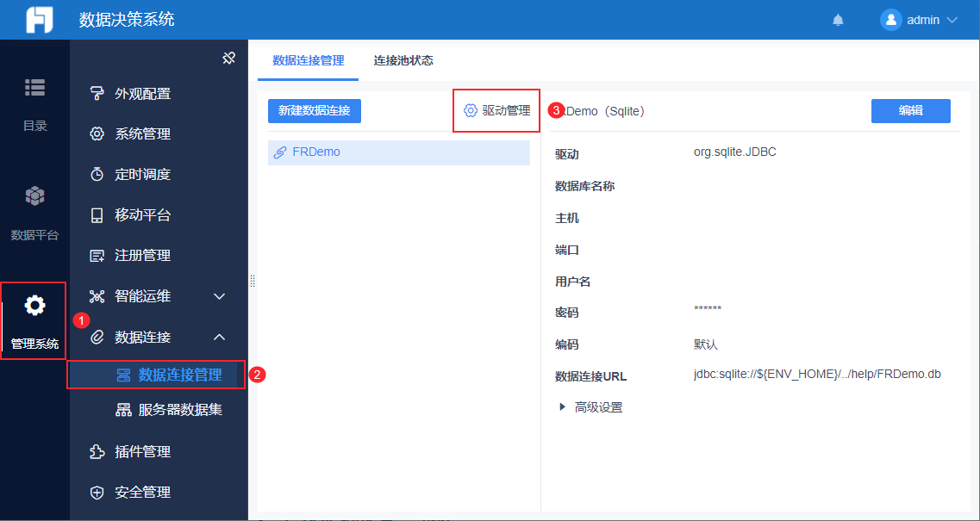Click the 数据连接URL label

[590, 376]
